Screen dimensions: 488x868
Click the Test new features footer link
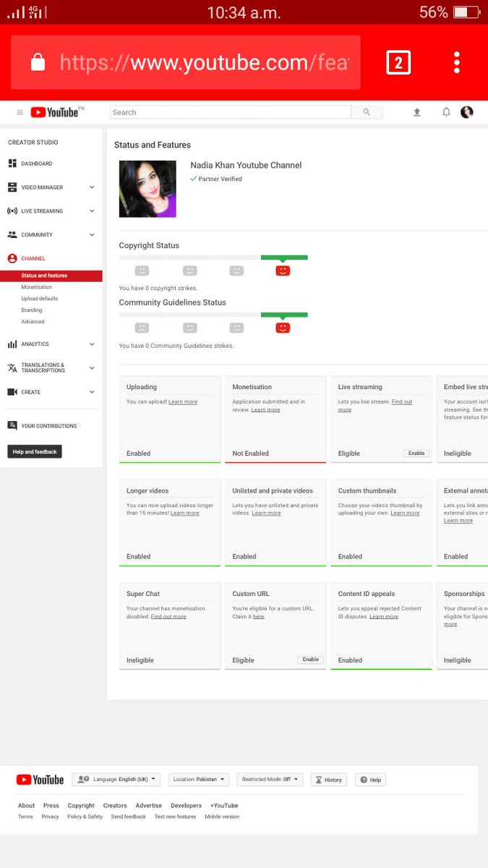point(175,817)
